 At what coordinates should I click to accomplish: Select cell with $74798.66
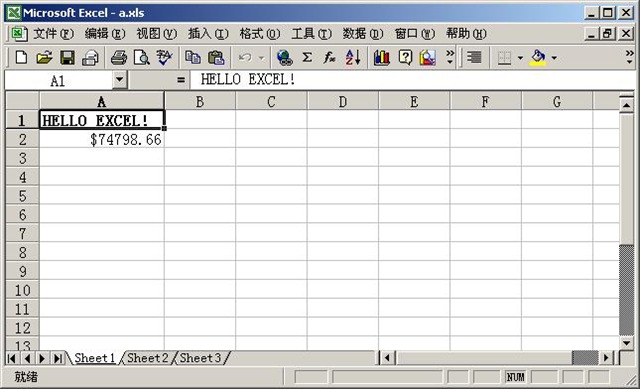click(102, 139)
